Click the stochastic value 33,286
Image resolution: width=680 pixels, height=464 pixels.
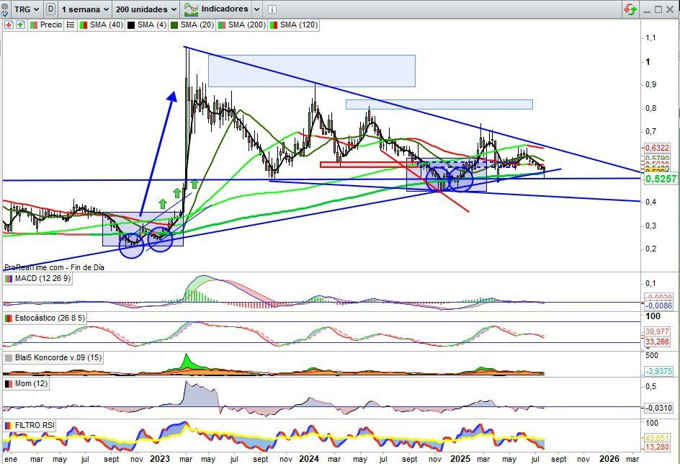657,342
